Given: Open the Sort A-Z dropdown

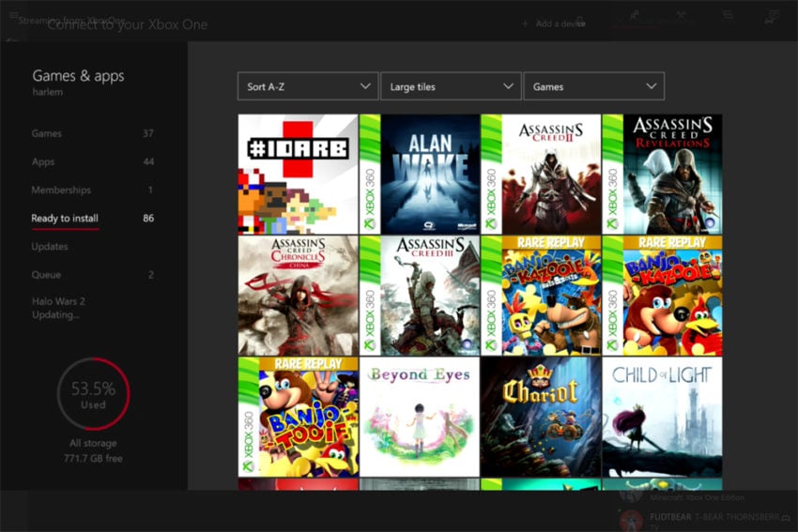Looking at the screenshot, I should 308,86.
